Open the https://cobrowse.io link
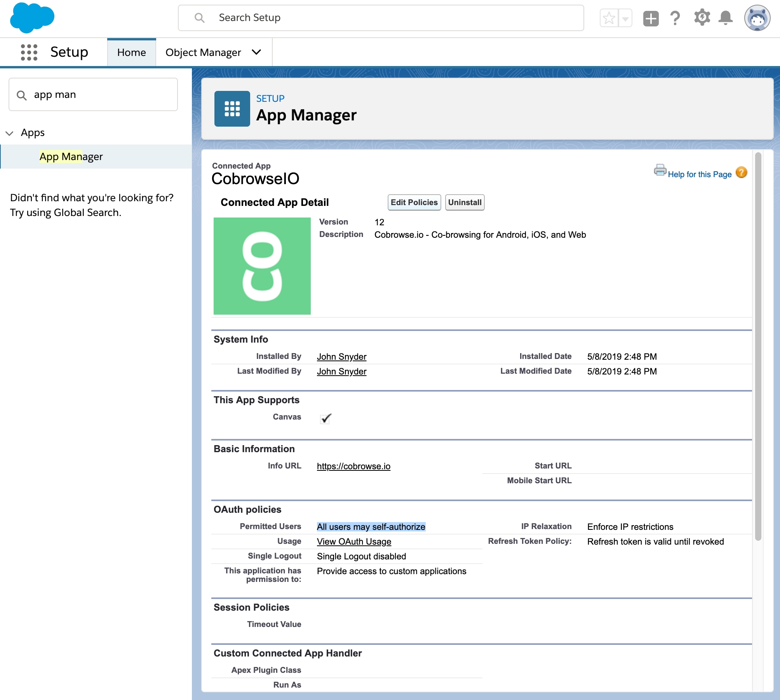 [353, 466]
